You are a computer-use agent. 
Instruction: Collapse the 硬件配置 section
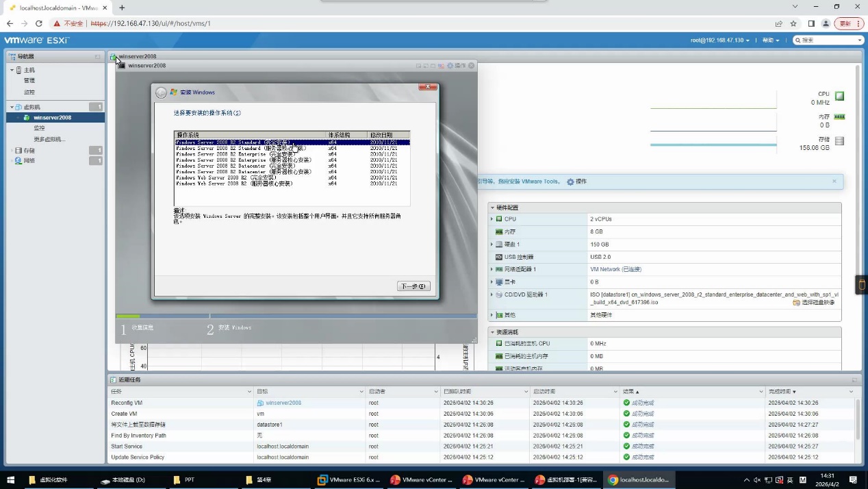(x=492, y=208)
